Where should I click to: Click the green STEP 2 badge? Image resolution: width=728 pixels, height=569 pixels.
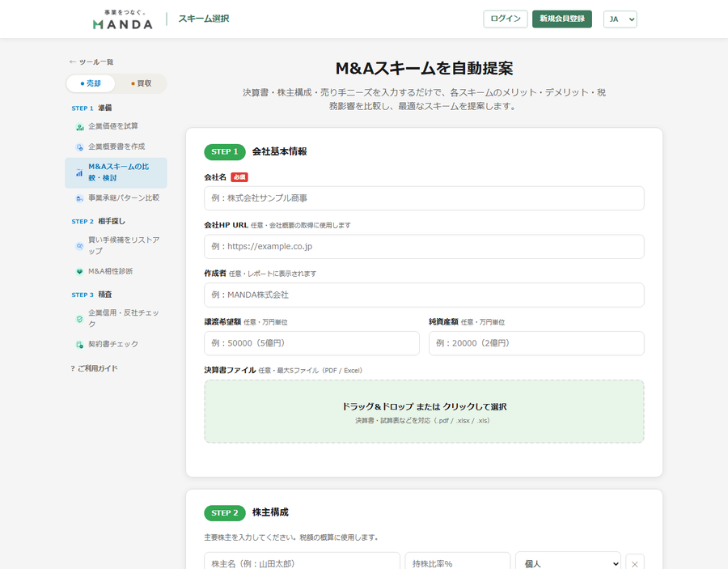(x=225, y=513)
